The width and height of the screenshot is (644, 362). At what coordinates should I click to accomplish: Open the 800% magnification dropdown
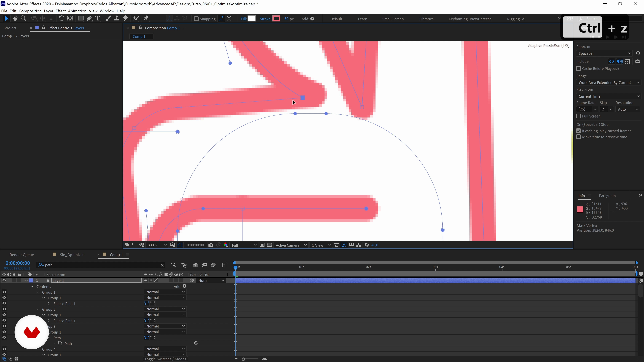point(157,245)
